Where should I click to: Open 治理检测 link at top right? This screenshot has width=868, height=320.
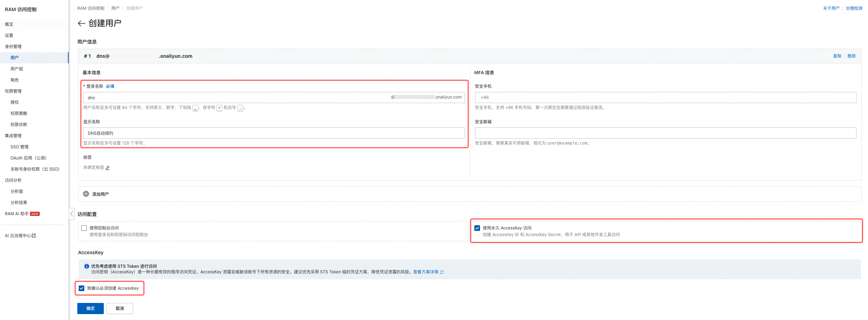tap(854, 8)
